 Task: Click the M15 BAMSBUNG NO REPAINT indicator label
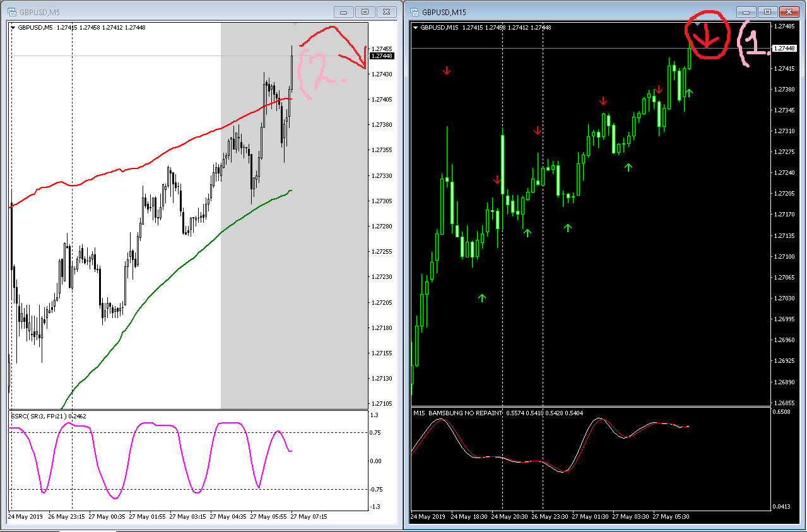[x=457, y=413]
